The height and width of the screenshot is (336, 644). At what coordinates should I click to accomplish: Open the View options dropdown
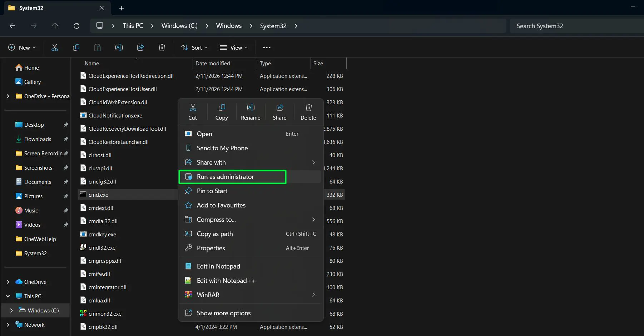pos(234,47)
